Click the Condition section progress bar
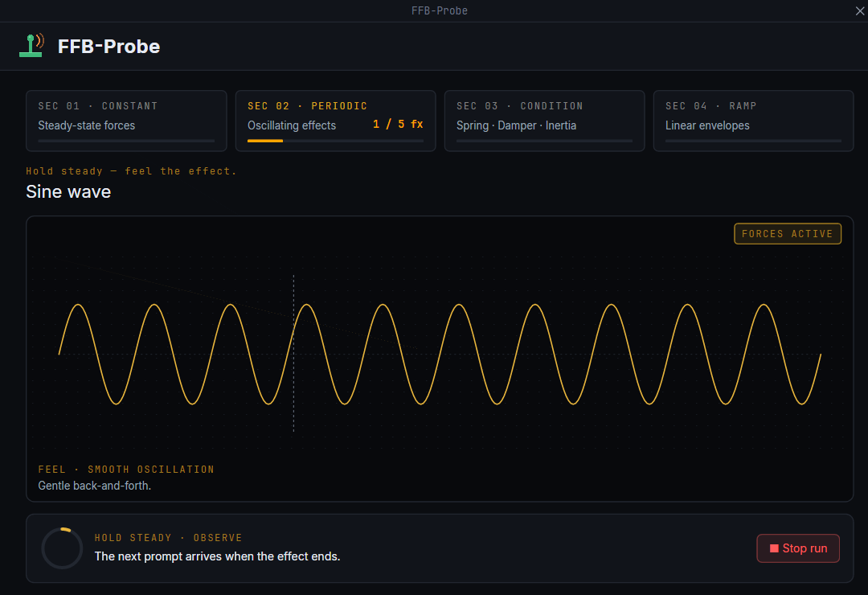Viewport: 868px width, 595px height. coord(544,142)
